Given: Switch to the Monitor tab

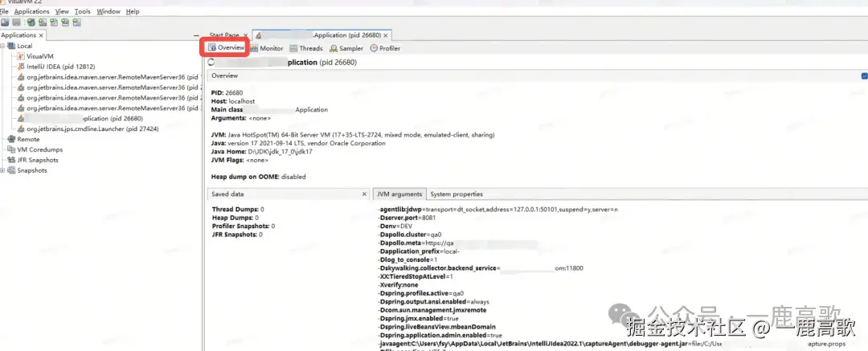Looking at the screenshot, I should pyautogui.click(x=266, y=49).
